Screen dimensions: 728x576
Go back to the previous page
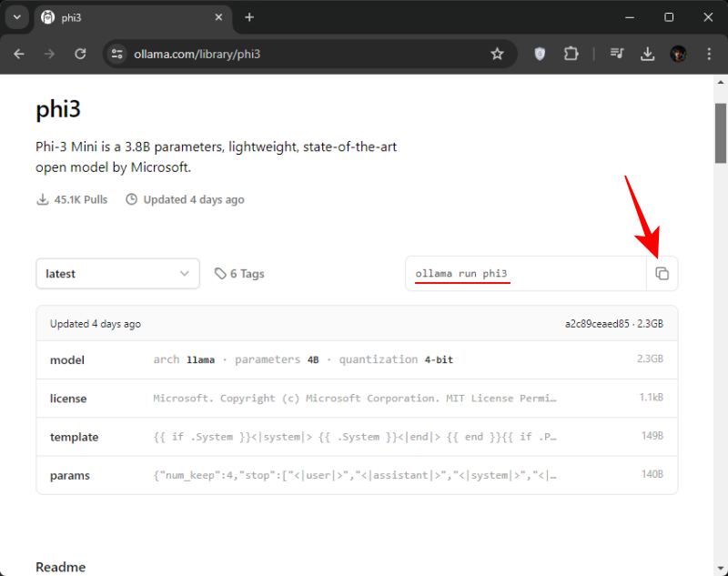coord(19,55)
